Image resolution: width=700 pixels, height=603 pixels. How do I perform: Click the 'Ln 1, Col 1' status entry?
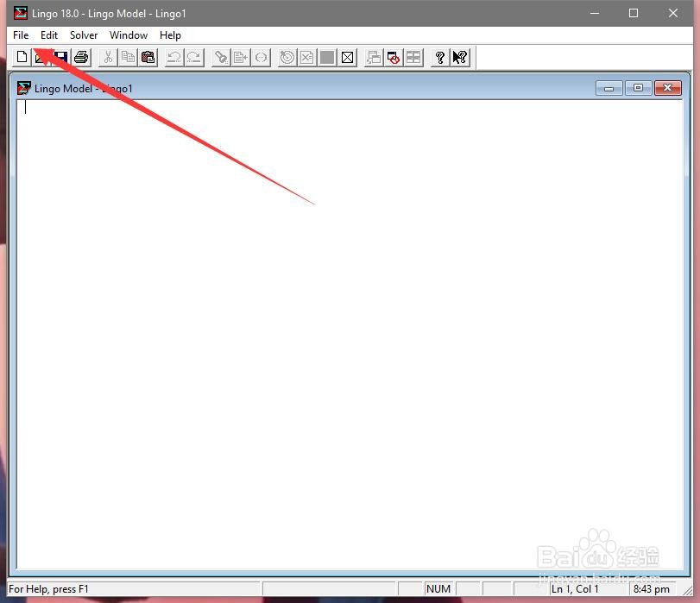(575, 589)
